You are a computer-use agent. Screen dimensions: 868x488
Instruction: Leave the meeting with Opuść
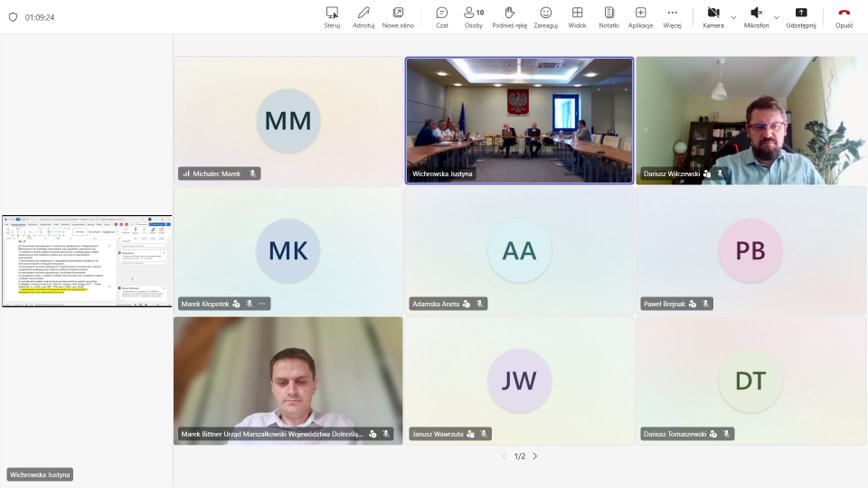(x=844, y=17)
